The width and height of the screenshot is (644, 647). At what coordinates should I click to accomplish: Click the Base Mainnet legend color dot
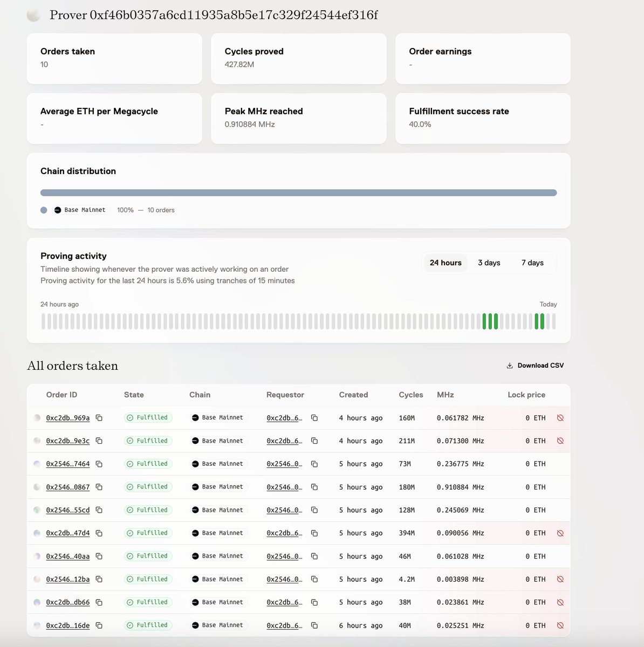pos(44,210)
